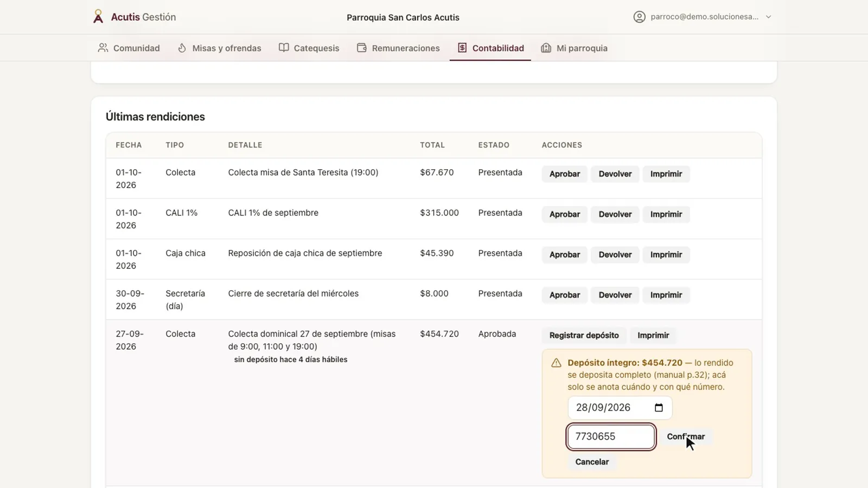Click the $454.720 total cell

[439, 334]
